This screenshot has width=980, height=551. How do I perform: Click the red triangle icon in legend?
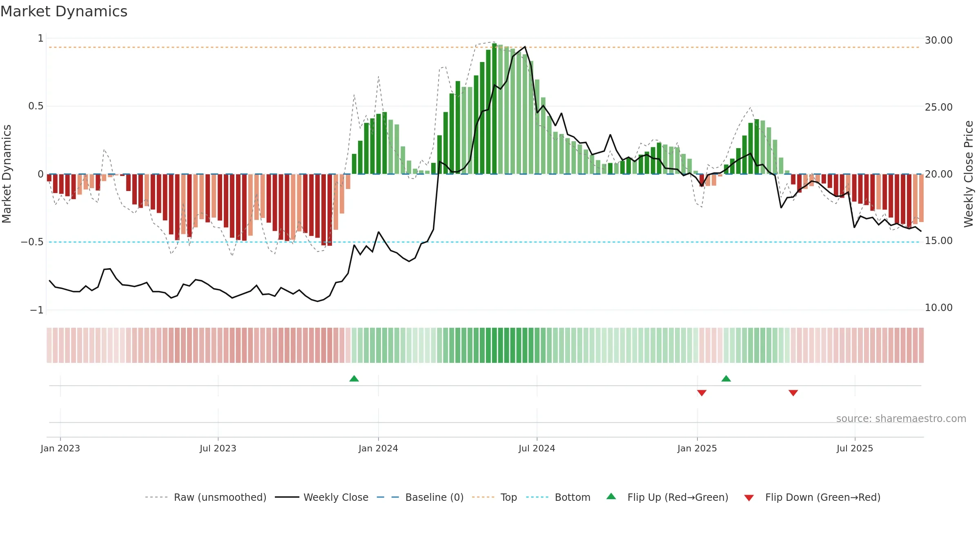pos(749,498)
